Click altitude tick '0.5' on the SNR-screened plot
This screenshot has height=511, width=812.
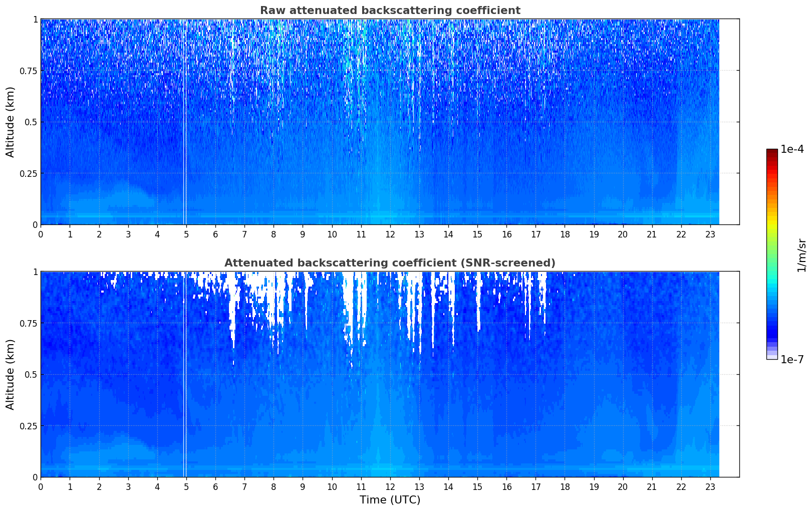click(x=31, y=374)
